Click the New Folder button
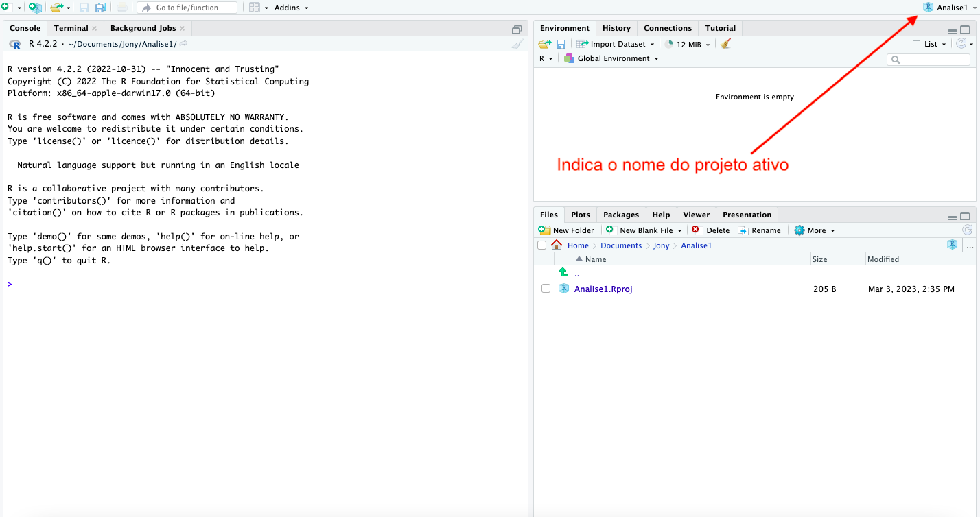The width and height of the screenshot is (980, 517). point(566,230)
